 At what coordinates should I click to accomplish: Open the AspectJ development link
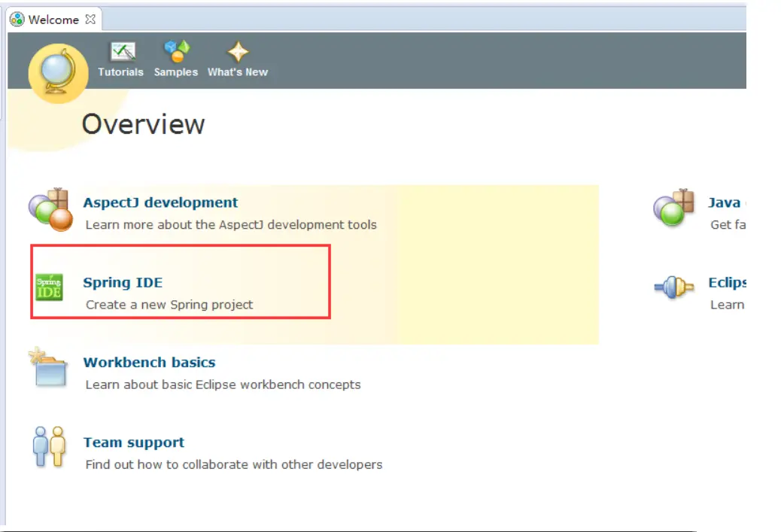(x=160, y=202)
